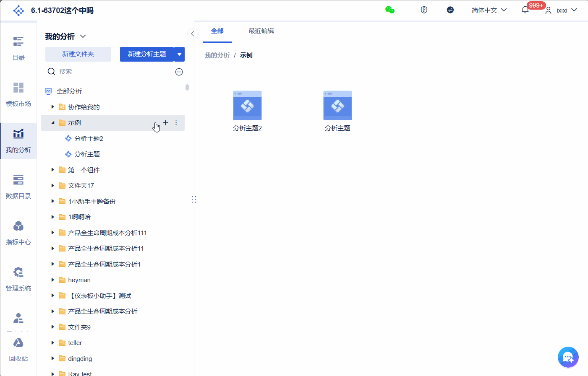Open the 目录 sidebar section

[x=18, y=49]
